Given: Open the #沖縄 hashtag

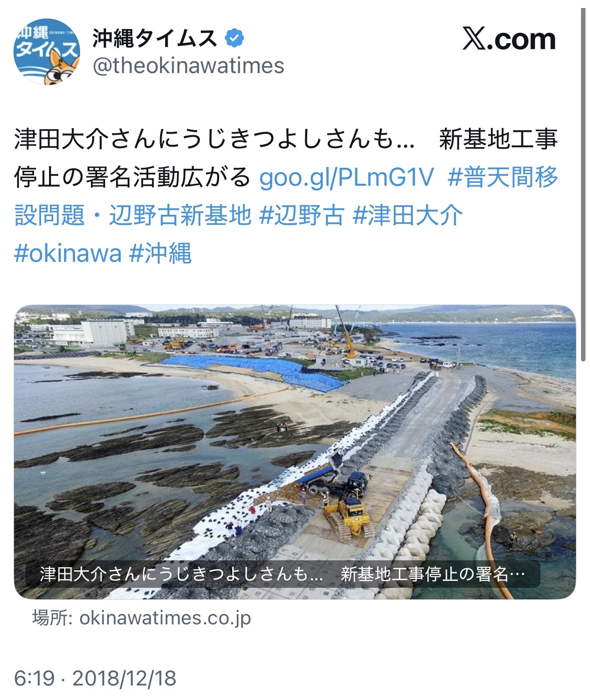Looking at the screenshot, I should (x=160, y=253).
